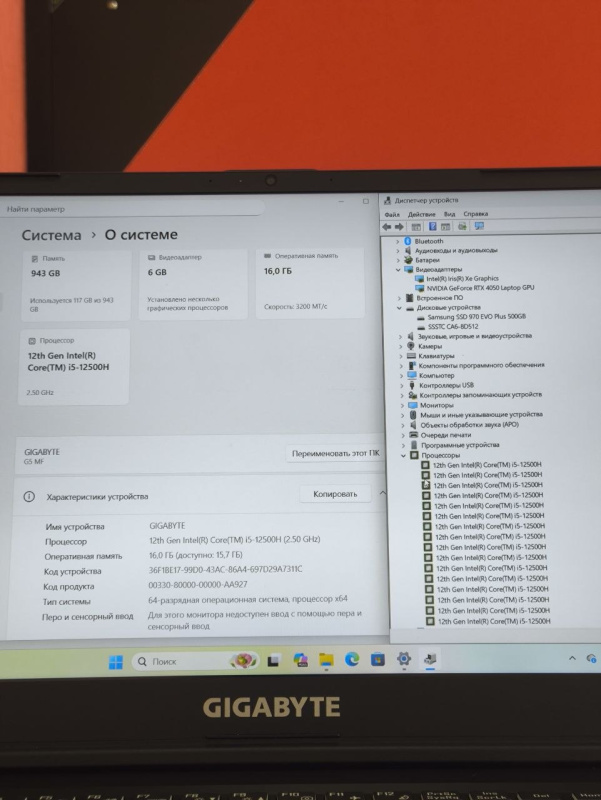Screen dimensions: 601x800
Task: Click the 16,0 ГБ (доступно: 15,7 ГБ) value
Action: point(195,555)
